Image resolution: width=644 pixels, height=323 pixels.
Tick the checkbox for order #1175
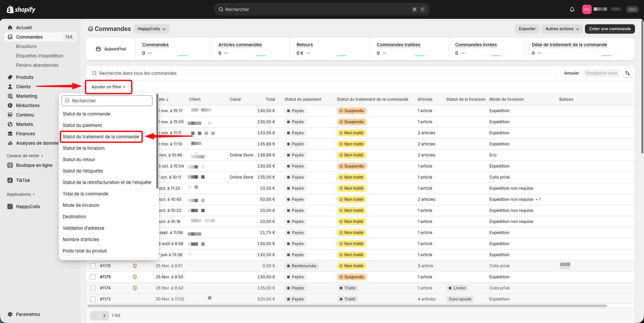[93, 277]
